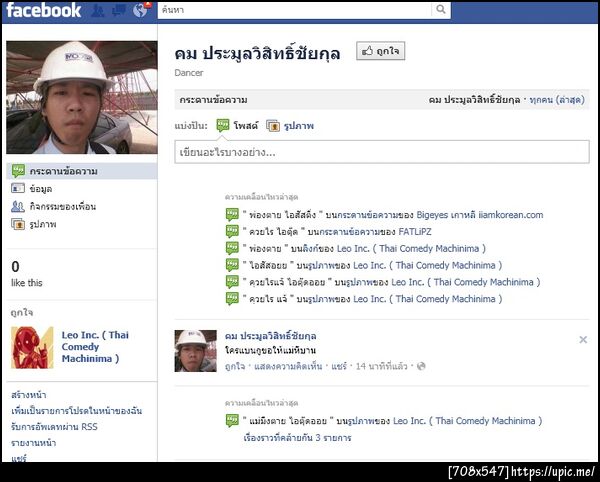The height and width of the screenshot is (482, 600).
Task: Click the Facebook logo
Action: coord(43,10)
